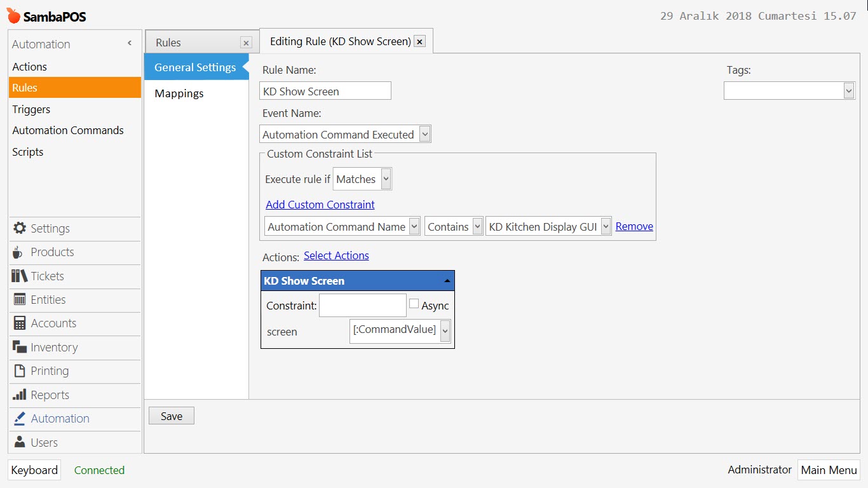Click the Save button
Screen dimensions: 868x488
(x=171, y=416)
